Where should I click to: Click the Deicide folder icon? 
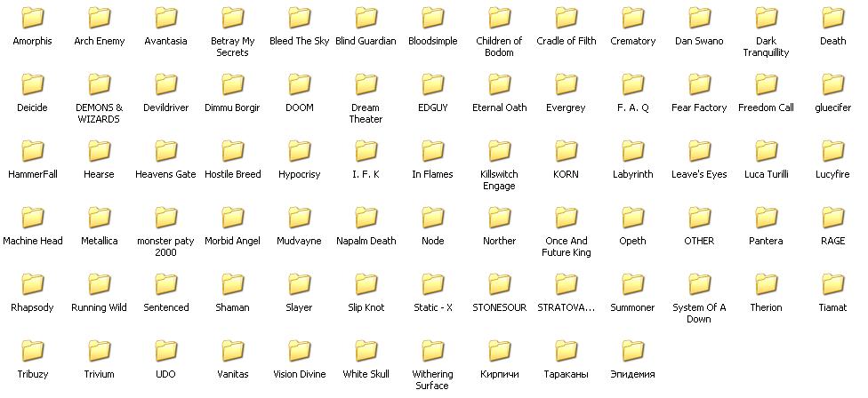(33, 84)
